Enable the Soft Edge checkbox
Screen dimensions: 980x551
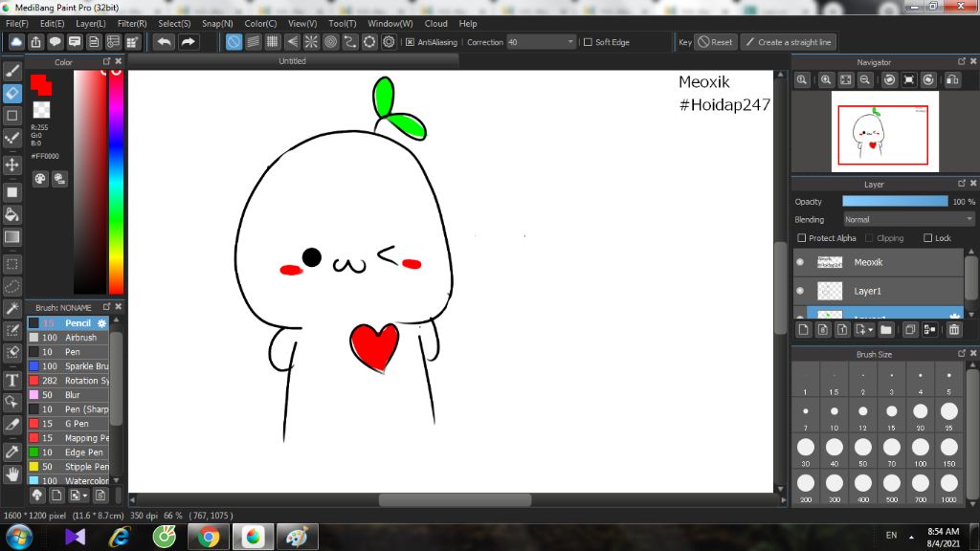coord(588,42)
